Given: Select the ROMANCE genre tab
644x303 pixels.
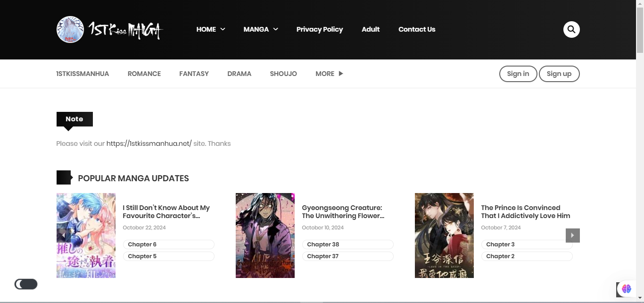Looking at the screenshot, I should tap(144, 74).
